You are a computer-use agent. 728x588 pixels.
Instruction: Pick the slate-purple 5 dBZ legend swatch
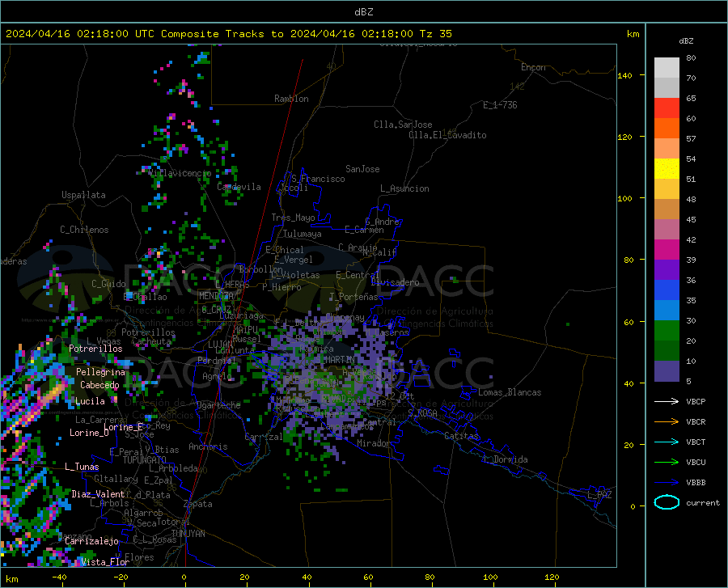point(667,371)
